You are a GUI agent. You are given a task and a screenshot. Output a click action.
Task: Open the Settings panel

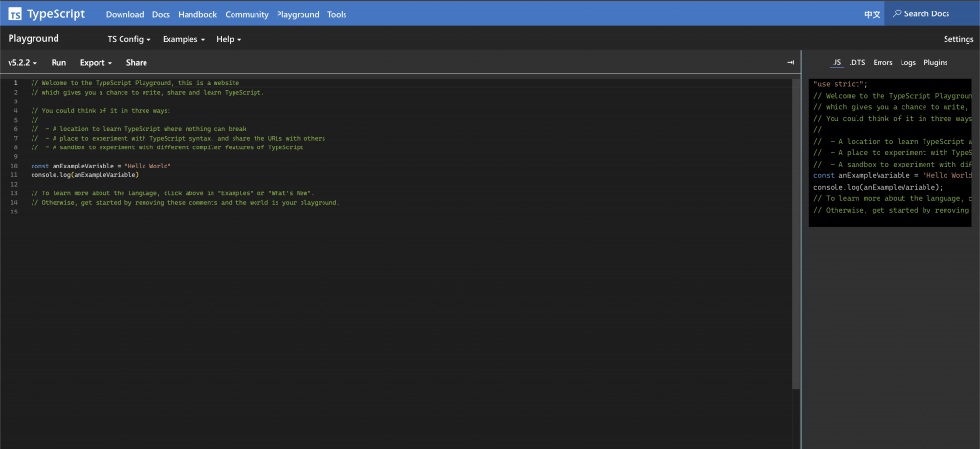[x=958, y=39]
